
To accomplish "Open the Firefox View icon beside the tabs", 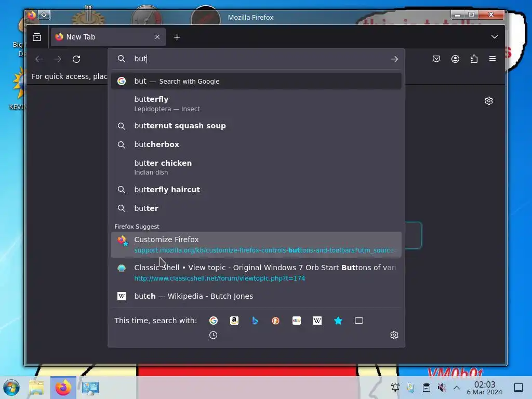I will point(37,37).
